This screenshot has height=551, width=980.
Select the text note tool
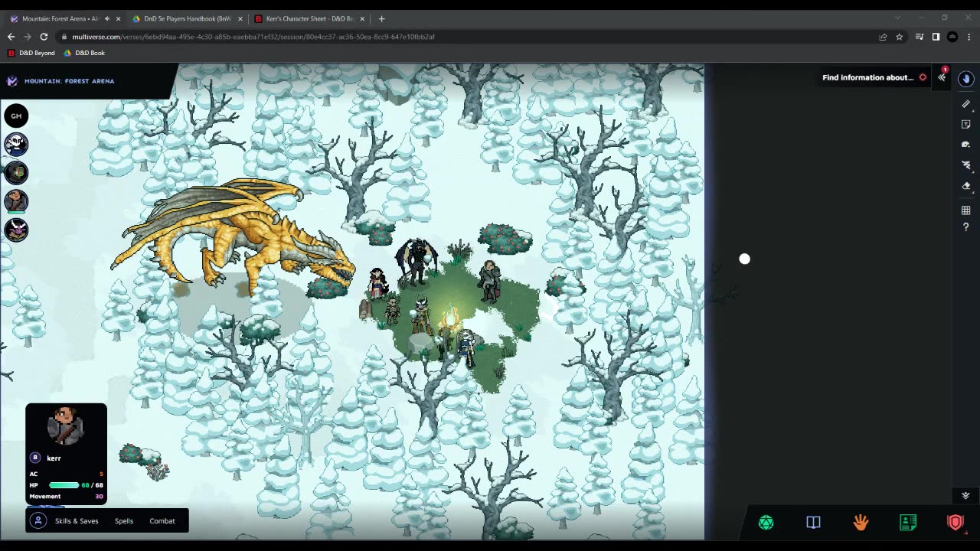pyautogui.click(x=966, y=124)
